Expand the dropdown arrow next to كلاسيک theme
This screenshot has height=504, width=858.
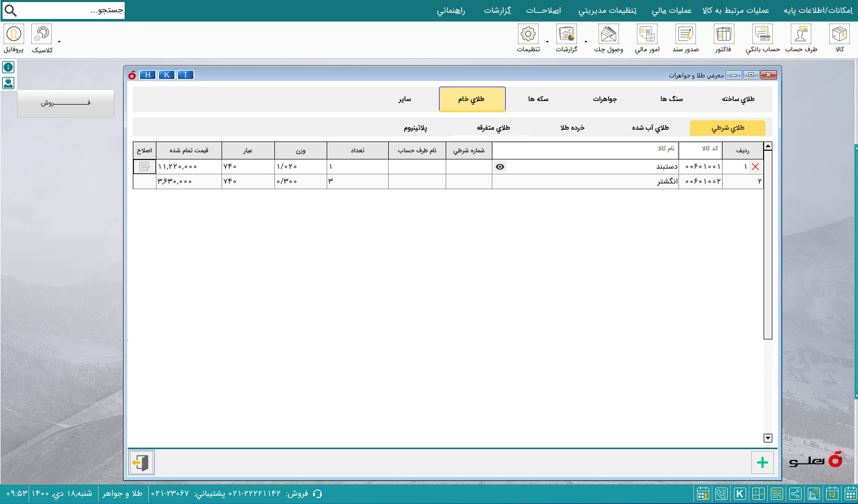(x=59, y=42)
